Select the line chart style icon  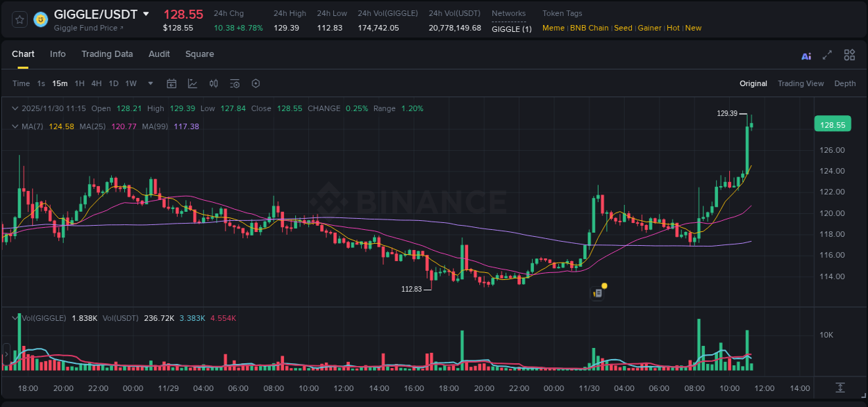click(x=192, y=83)
